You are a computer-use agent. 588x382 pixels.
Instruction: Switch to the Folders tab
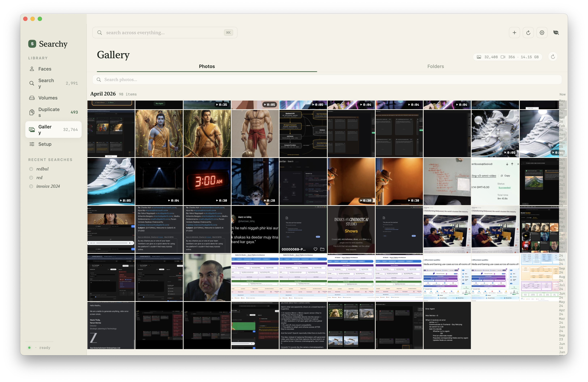436,66
